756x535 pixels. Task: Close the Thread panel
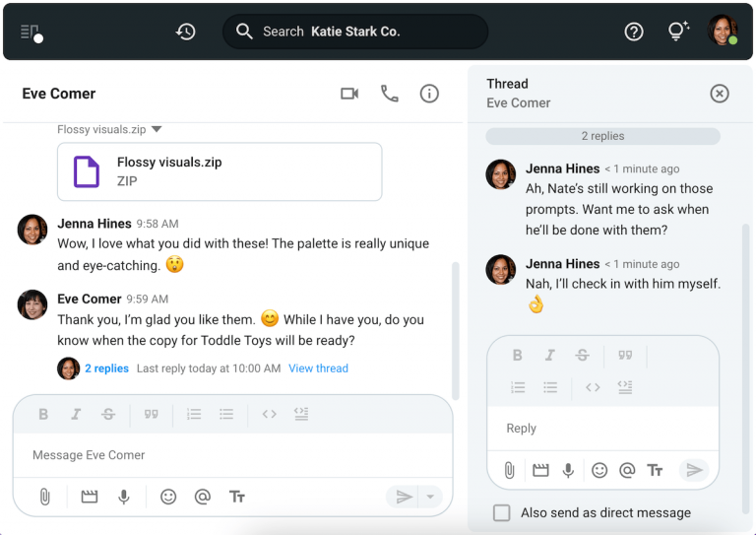(720, 94)
